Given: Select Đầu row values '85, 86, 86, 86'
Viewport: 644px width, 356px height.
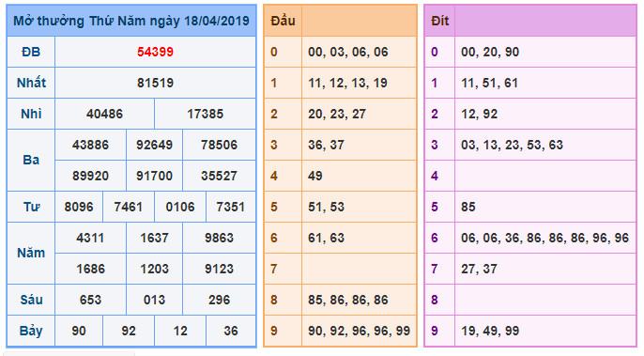Looking at the screenshot, I should click(348, 300).
